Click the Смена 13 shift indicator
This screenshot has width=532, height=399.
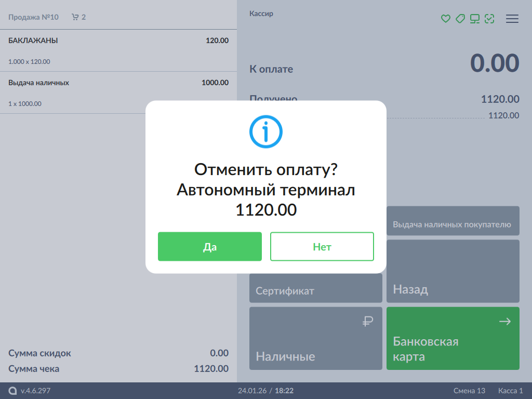point(469,391)
